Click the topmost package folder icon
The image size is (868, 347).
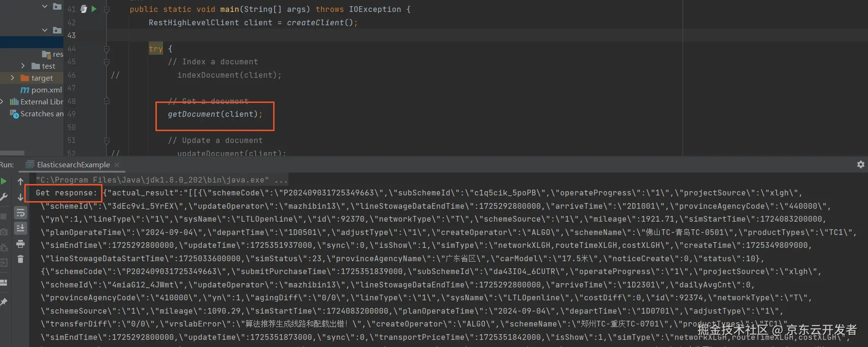coord(57,6)
